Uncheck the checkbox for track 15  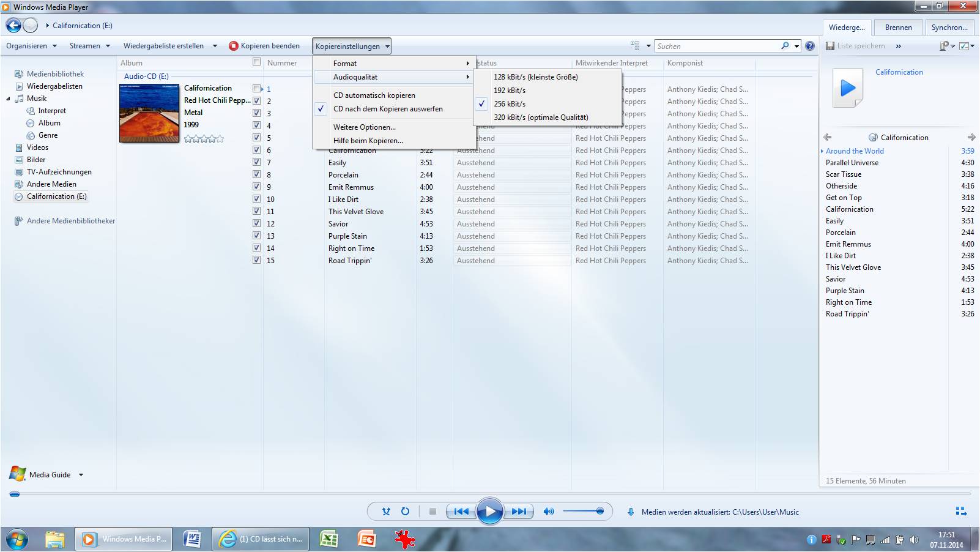click(x=256, y=260)
